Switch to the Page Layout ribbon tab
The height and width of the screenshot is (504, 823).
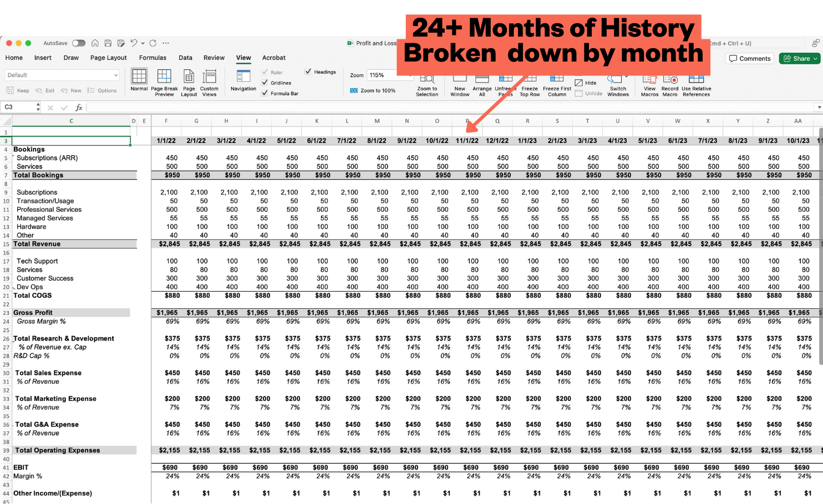point(109,58)
